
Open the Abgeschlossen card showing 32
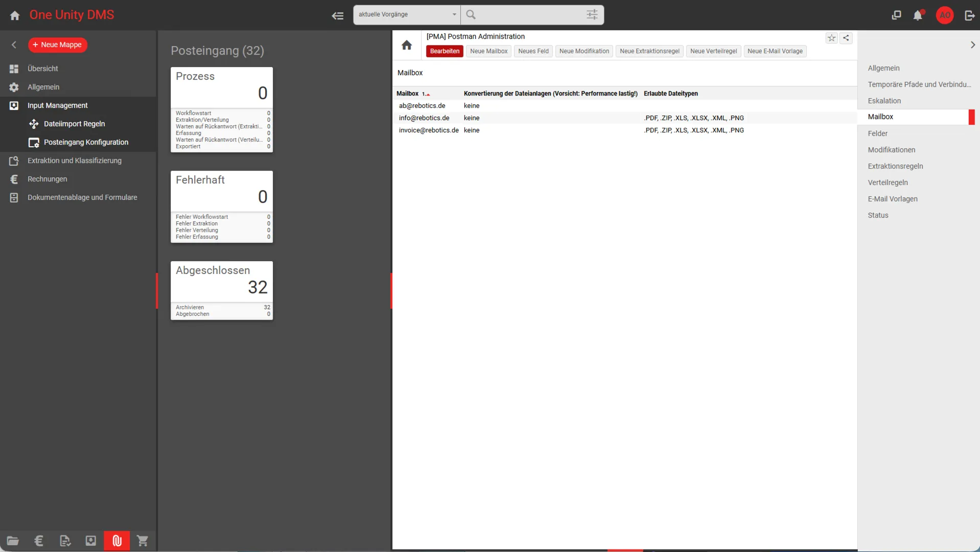(x=222, y=291)
